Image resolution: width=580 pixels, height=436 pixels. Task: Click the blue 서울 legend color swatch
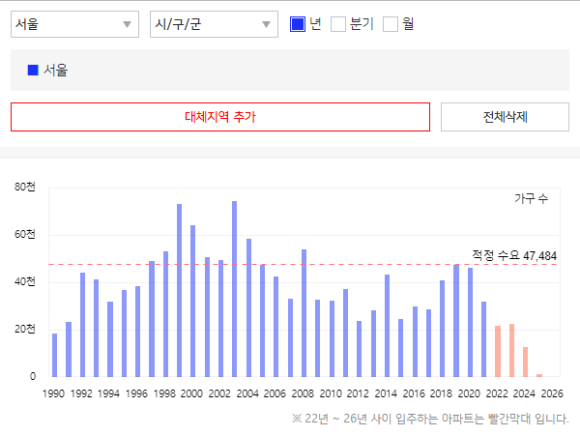[33, 70]
